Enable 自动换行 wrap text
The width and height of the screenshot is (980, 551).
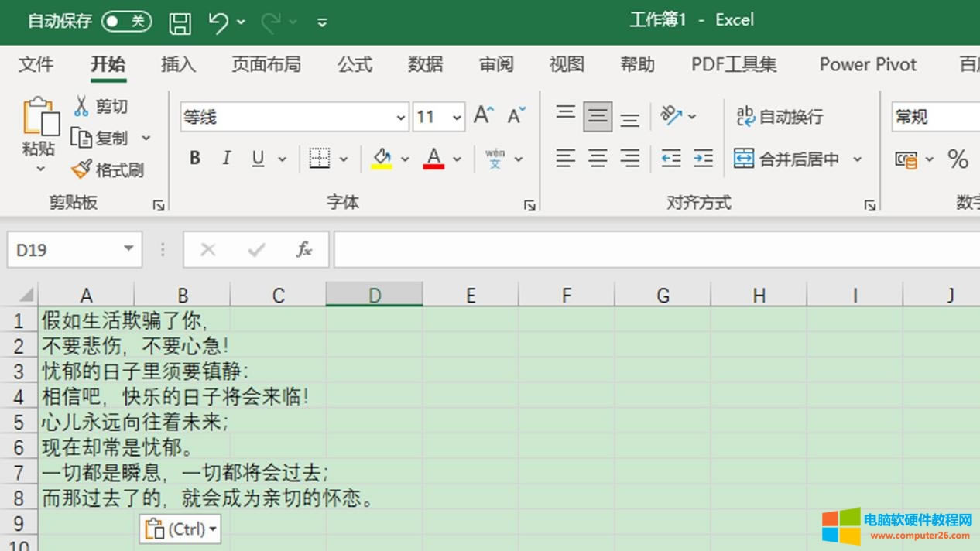coord(780,115)
